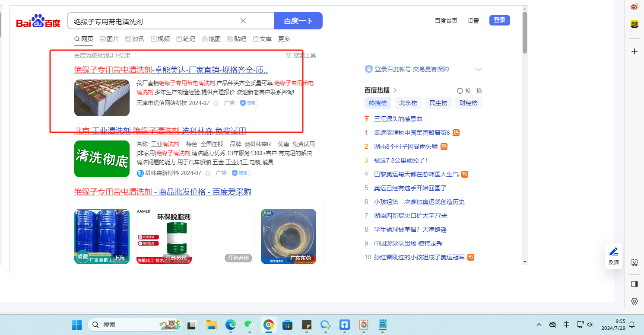Open WeChat from the taskbar
The width and height of the screenshot is (644, 335).
tap(250, 325)
